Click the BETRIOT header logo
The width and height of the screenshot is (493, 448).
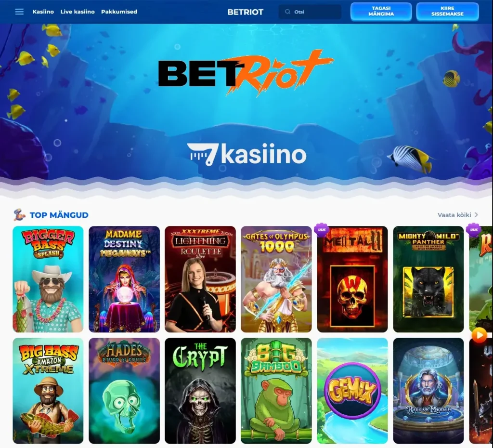pos(245,12)
